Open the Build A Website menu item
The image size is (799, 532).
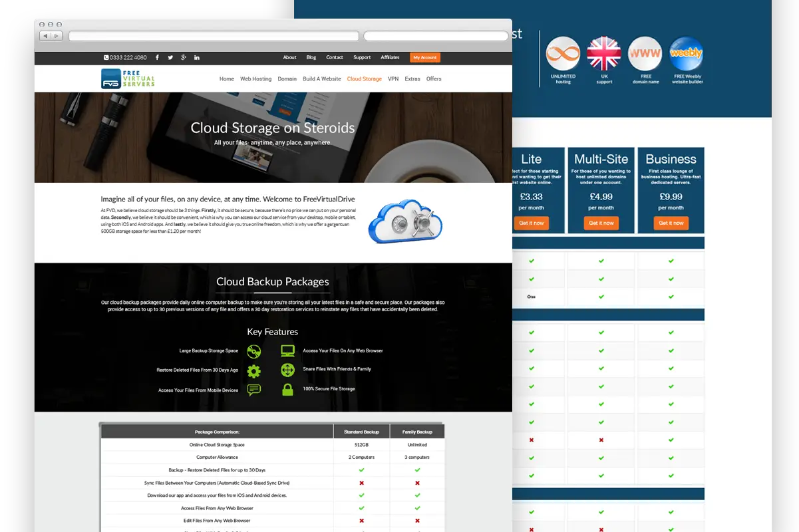coord(322,79)
